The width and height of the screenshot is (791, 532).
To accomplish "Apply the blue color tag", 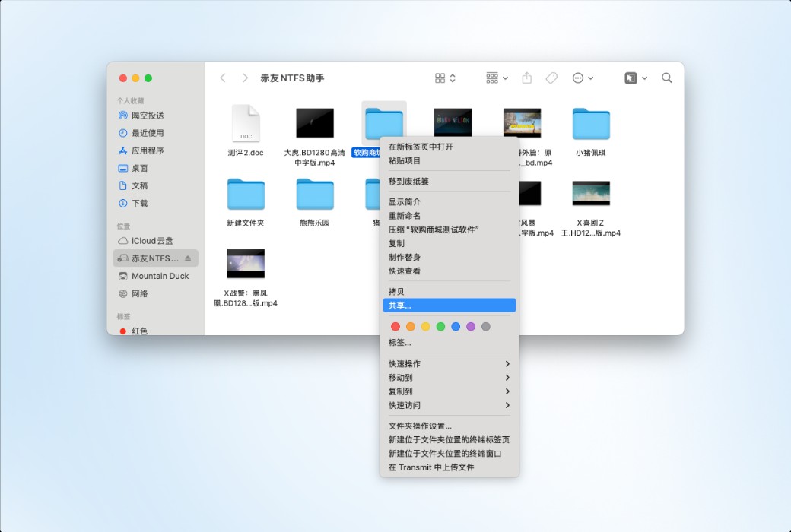I will [456, 327].
